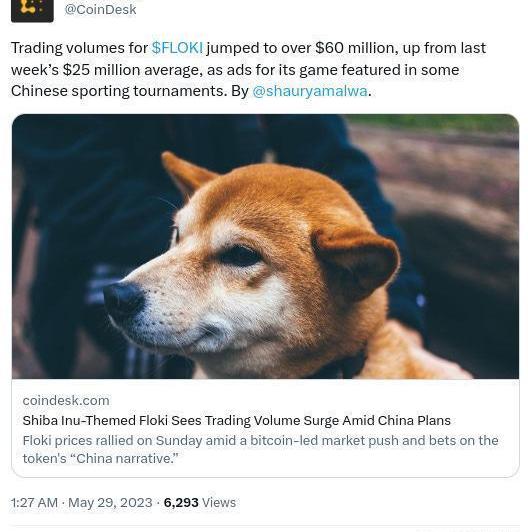Open the article headline about Floki trading volume
Viewport: 528px width, 532px height.
pyautogui.click(x=237, y=421)
